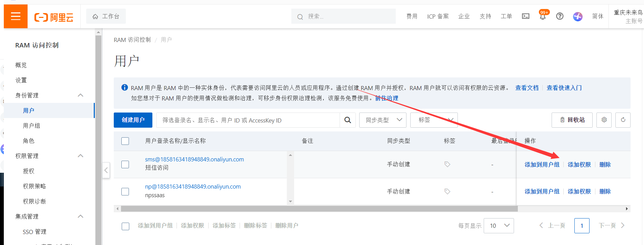The height and width of the screenshot is (245, 644).
Task: Change page size dropdown showing 10
Action: coord(499,226)
